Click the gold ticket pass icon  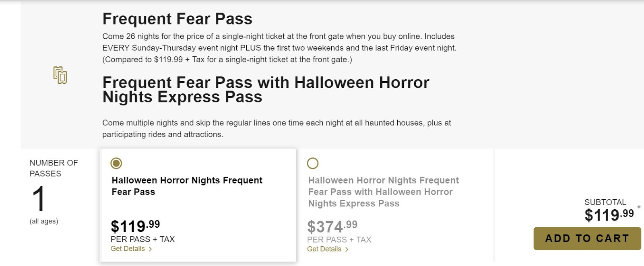(60, 75)
